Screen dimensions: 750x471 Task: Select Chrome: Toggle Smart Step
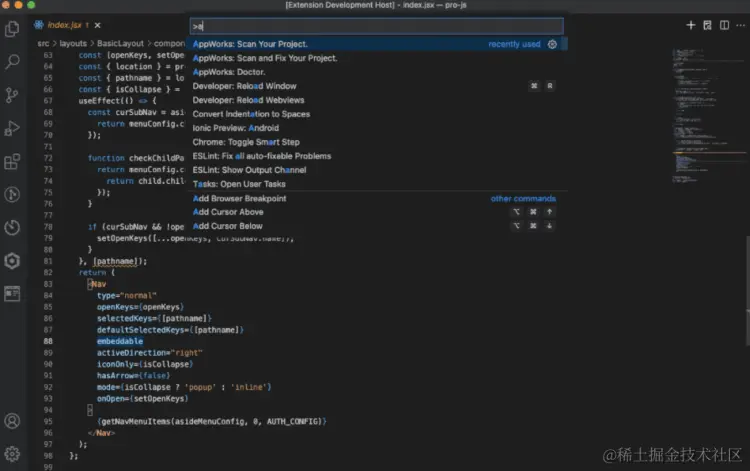[x=376, y=142]
